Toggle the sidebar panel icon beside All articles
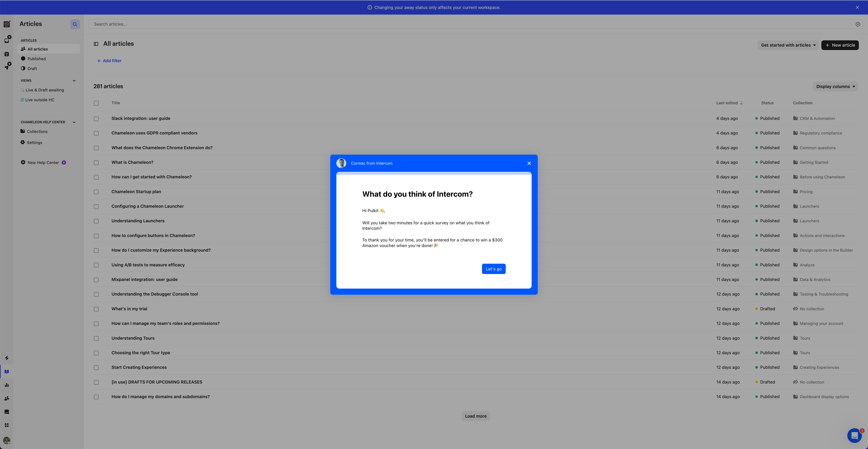Viewport: 868px width, 449px height. pos(96,44)
